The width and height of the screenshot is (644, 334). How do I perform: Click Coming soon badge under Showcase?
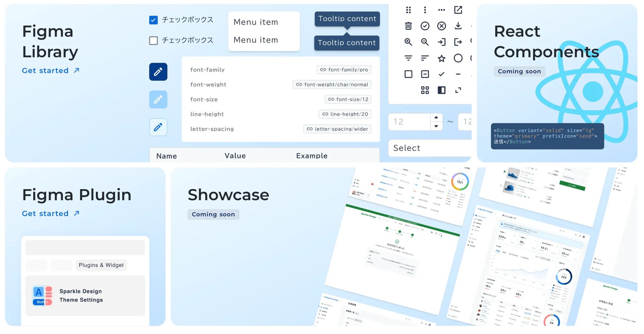tap(214, 214)
